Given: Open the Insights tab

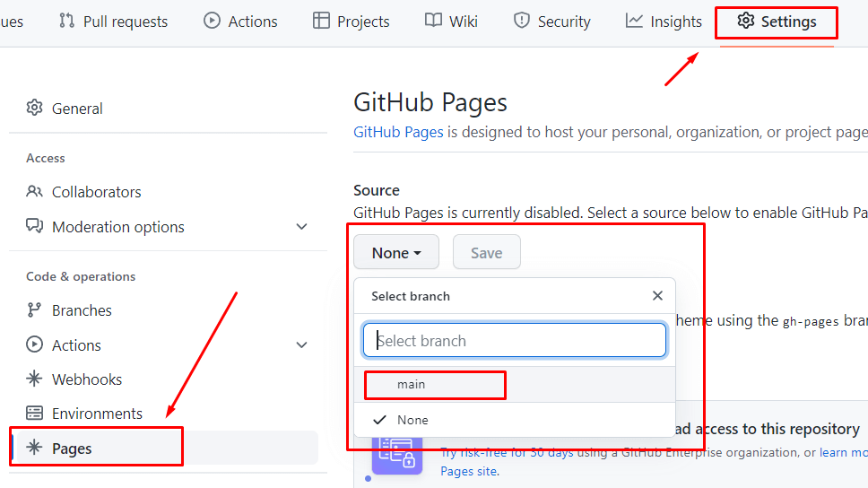Looking at the screenshot, I should (x=664, y=22).
